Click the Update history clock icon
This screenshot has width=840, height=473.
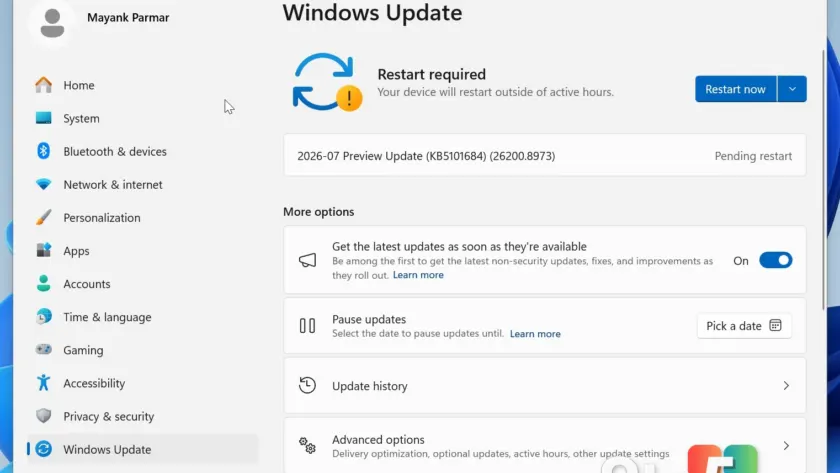(x=308, y=385)
